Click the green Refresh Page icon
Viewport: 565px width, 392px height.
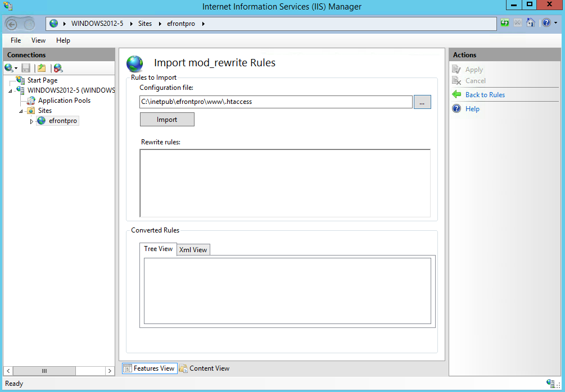[505, 23]
